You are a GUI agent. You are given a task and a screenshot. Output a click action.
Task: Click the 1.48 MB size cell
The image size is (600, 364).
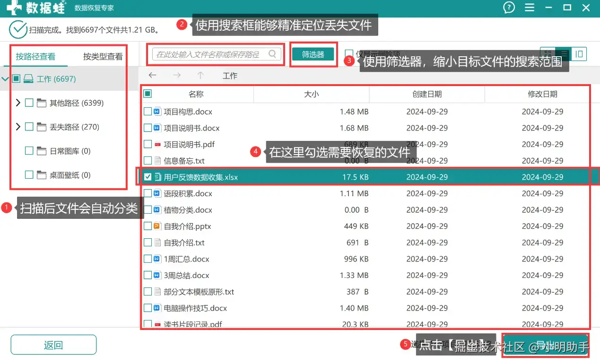tap(354, 112)
